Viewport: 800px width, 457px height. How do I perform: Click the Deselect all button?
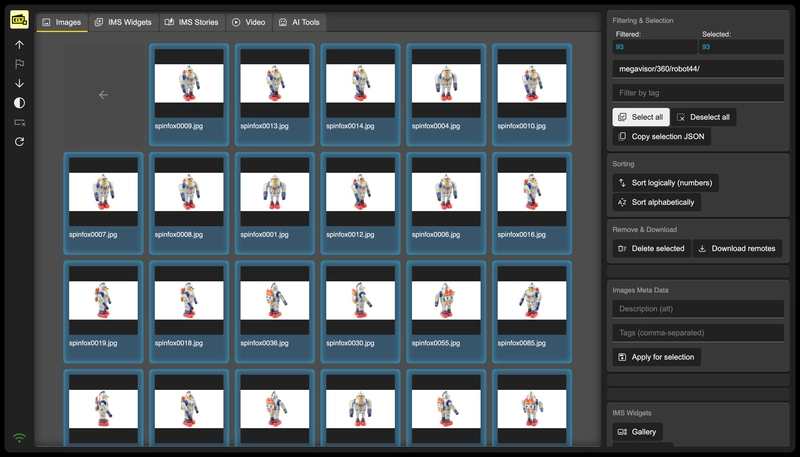click(x=704, y=117)
